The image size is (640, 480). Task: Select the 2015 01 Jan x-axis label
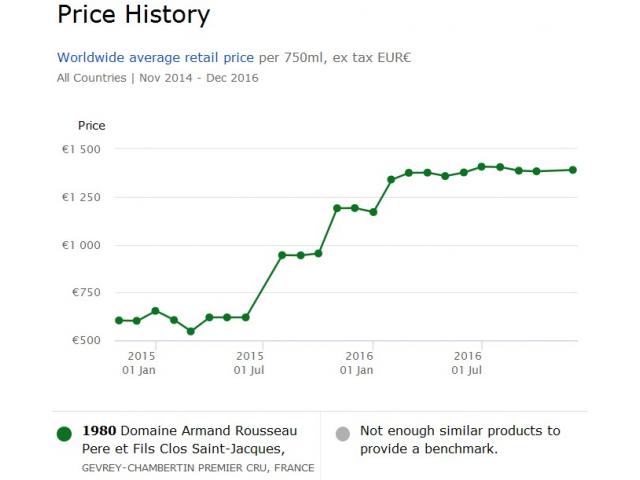(141, 362)
